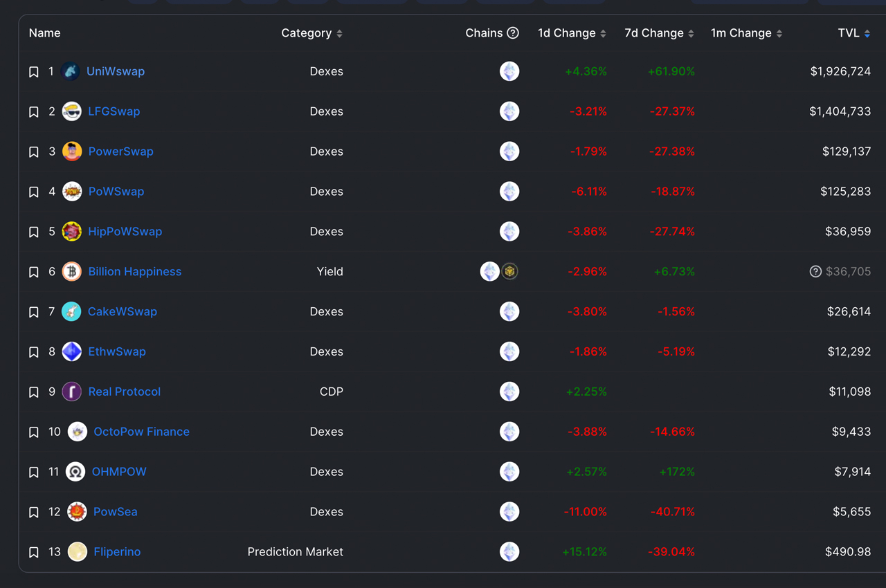886x588 pixels.
Task: Open the Billion Happiness protocol page
Action: [134, 271]
